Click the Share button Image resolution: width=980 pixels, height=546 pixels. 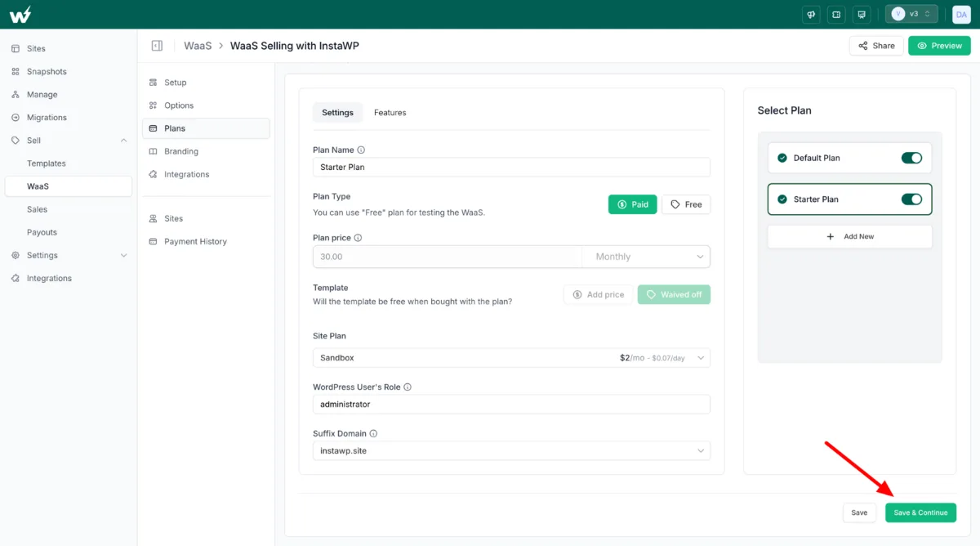[876, 46]
